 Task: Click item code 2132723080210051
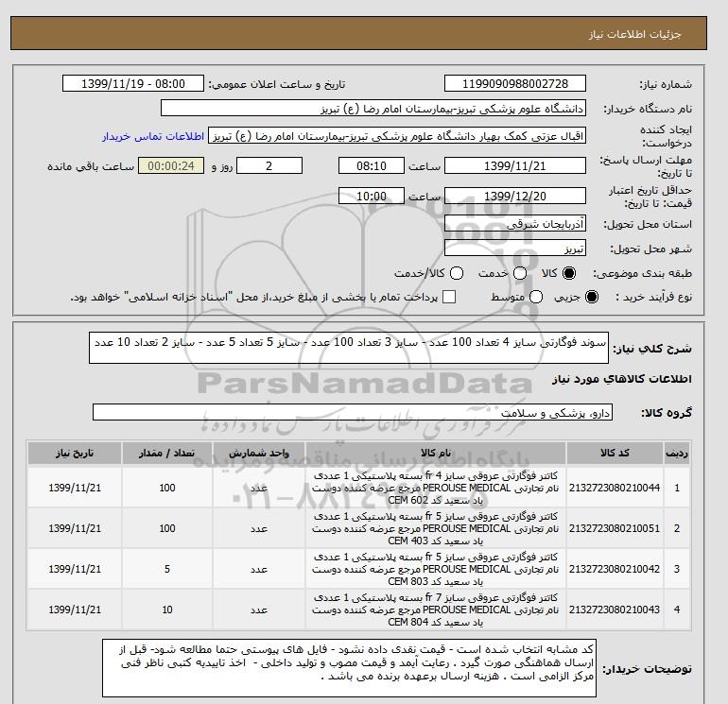tap(615, 528)
